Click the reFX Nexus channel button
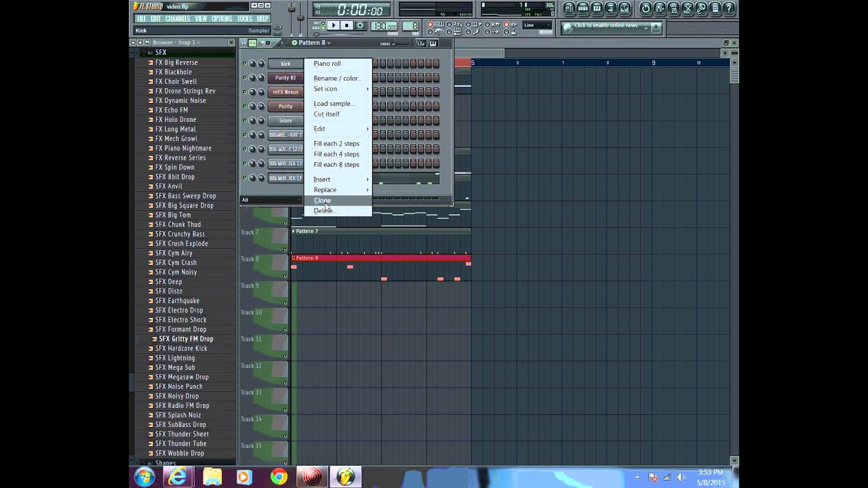 (285, 92)
